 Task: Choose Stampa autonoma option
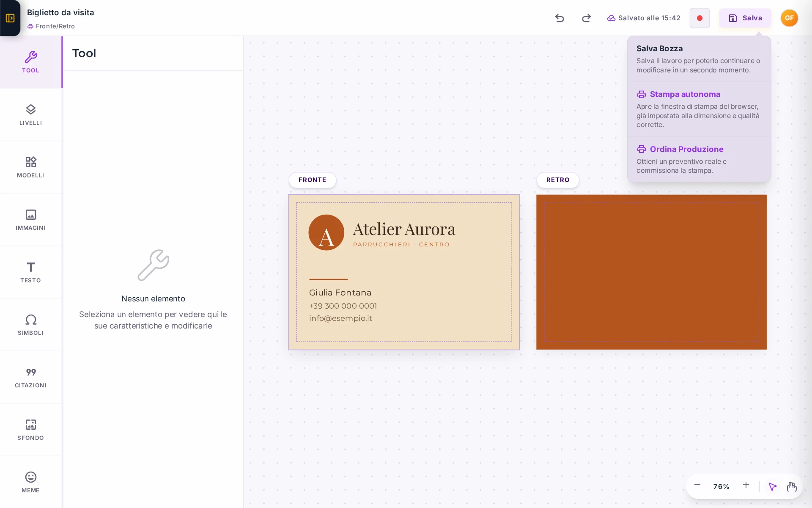tap(699, 109)
